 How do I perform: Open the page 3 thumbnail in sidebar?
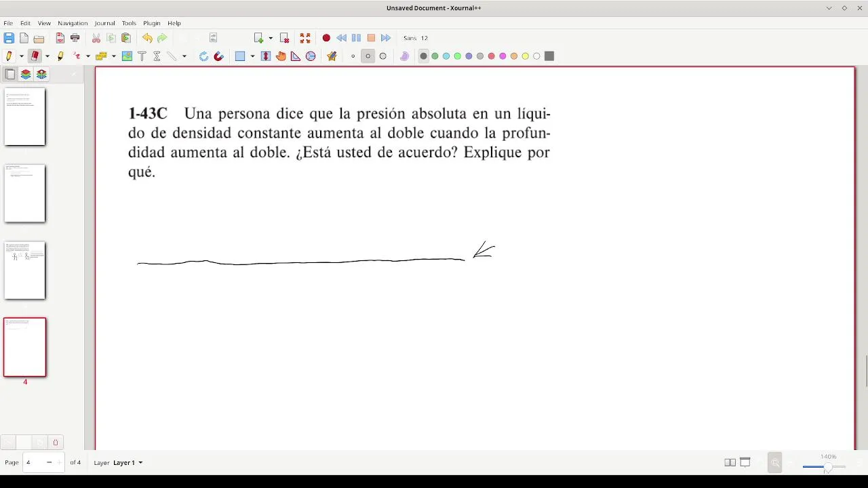tap(25, 270)
